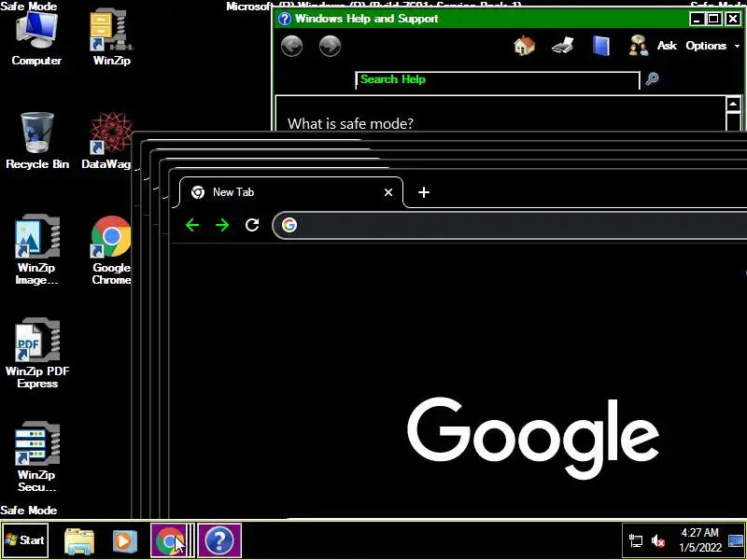The image size is (747, 560).
Task: Print the current help topic
Action: tap(563, 46)
